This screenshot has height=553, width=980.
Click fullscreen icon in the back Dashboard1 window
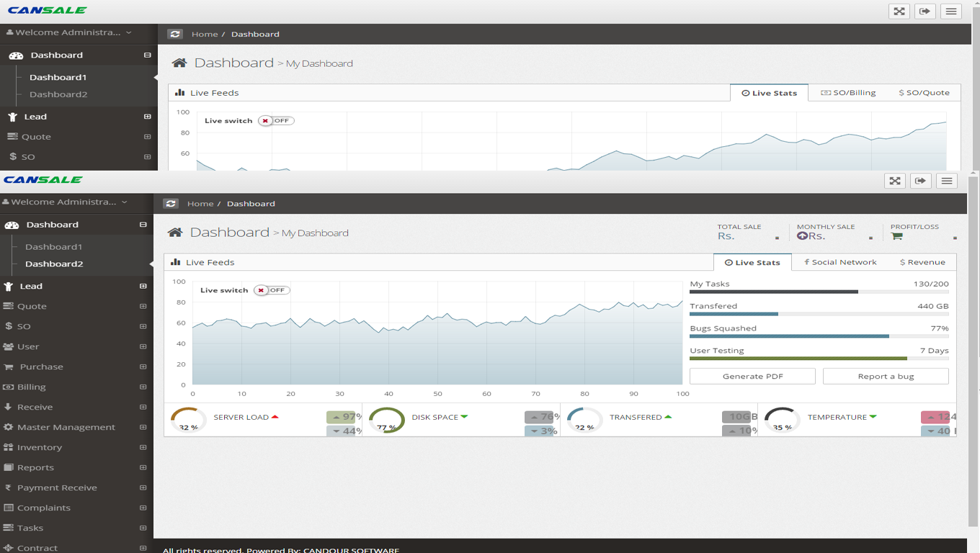click(899, 11)
